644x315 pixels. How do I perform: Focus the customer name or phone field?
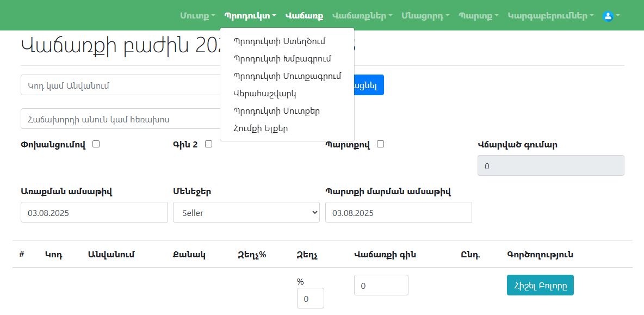(121, 119)
